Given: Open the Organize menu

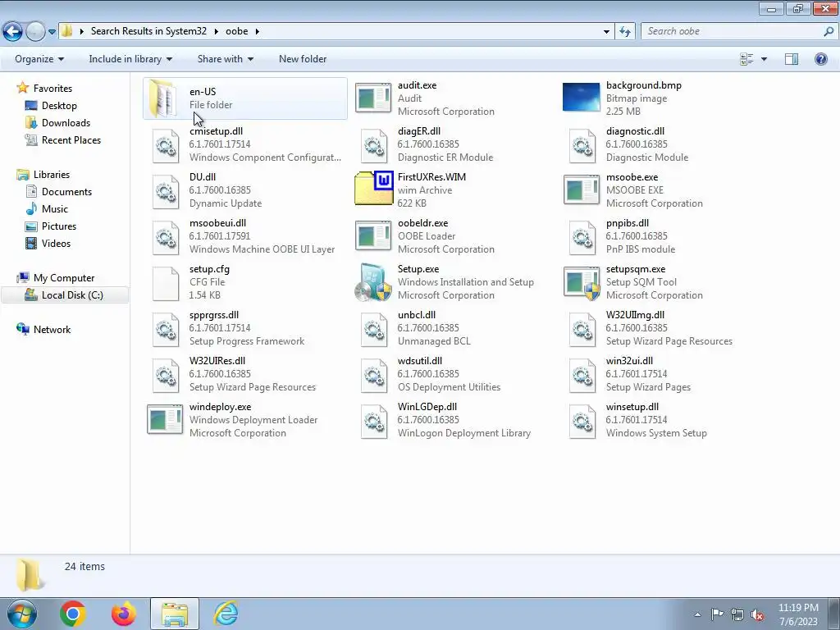Looking at the screenshot, I should click(39, 59).
